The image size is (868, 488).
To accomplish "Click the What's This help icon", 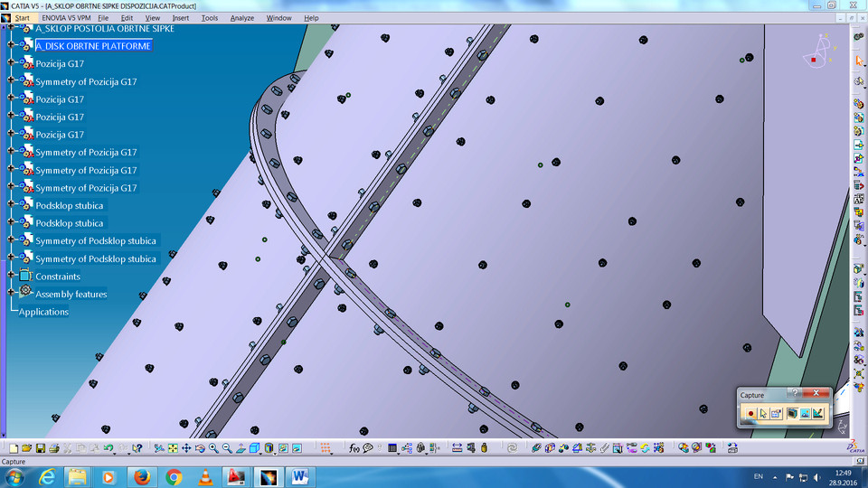I will (x=137, y=448).
